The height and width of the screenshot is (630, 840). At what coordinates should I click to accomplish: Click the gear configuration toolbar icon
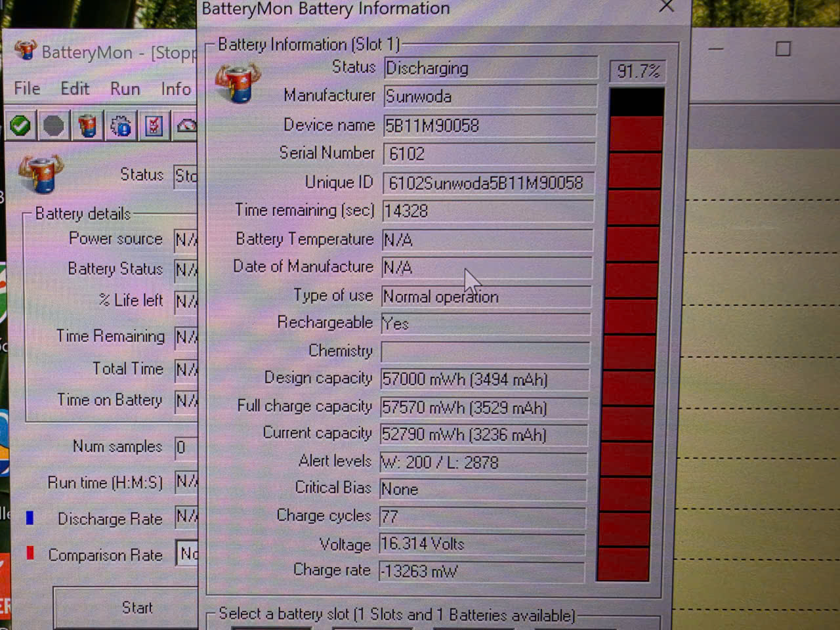[x=121, y=126]
